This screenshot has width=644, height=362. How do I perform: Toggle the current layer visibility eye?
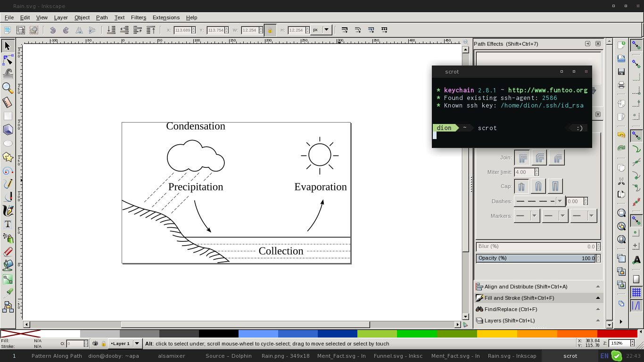pos(95,344)
